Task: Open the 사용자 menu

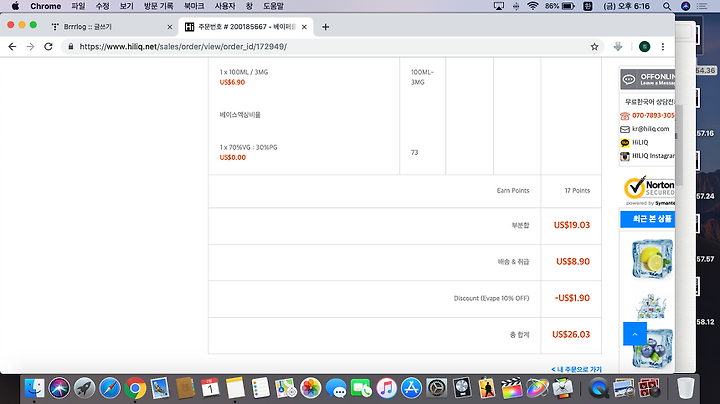Action: 225,6
